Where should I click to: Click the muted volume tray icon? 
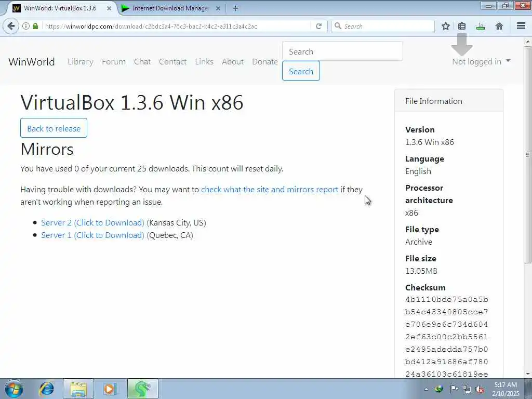(x=480, y=390)
